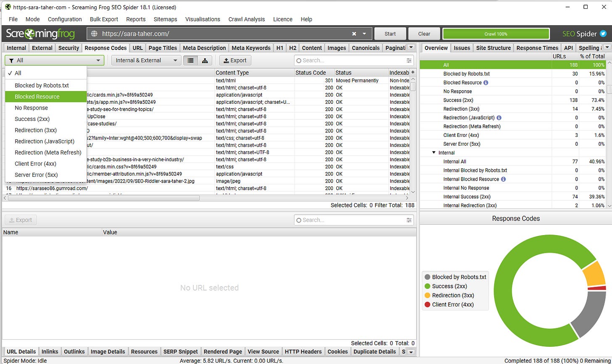The image size is (612, 364).
Task: Open the Issues tab
Action: coord(462,48)
